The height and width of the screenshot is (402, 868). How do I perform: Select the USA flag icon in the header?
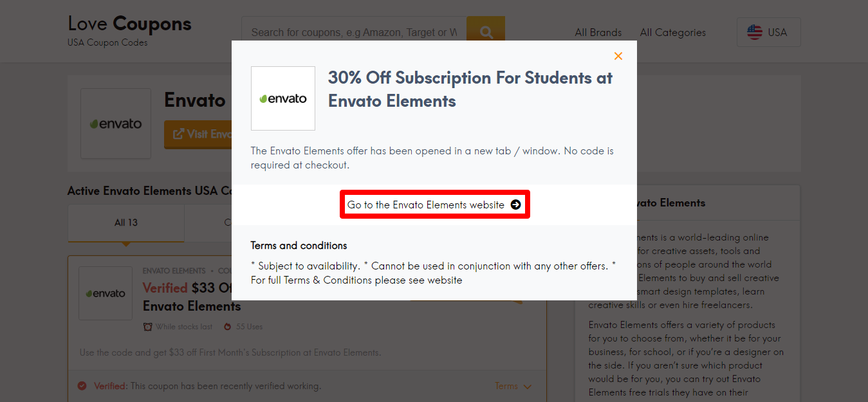(754, 32)
